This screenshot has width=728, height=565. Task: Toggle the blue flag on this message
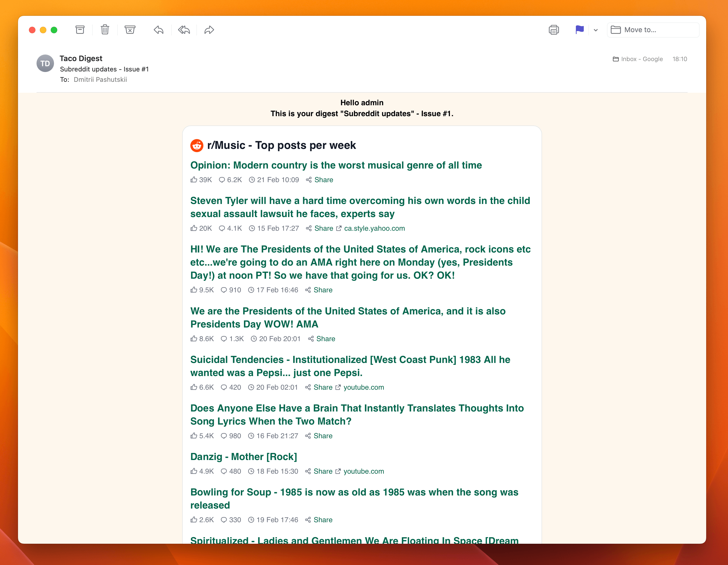point(580,30)
